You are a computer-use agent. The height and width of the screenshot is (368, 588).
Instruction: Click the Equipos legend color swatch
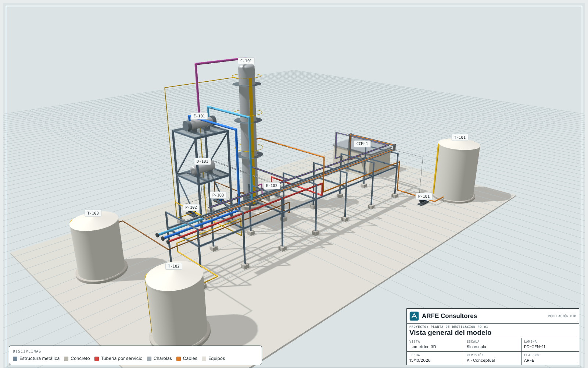coord(204,359)
